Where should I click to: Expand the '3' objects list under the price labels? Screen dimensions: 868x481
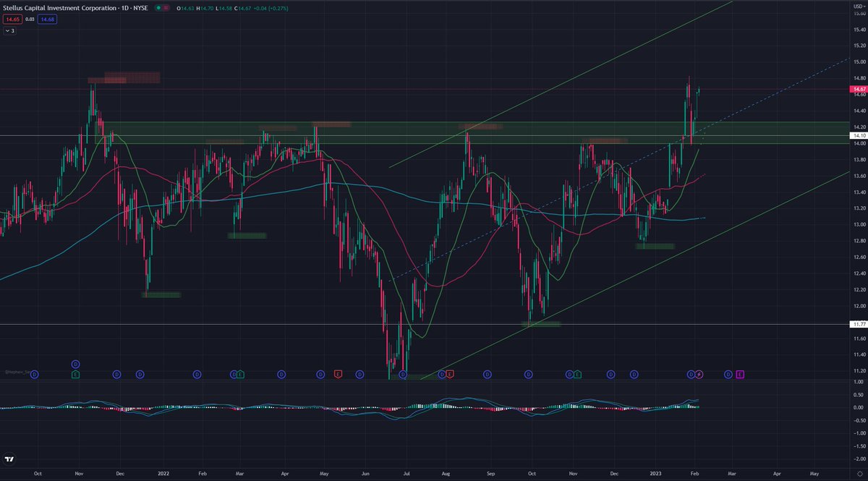tap(9, 31)
